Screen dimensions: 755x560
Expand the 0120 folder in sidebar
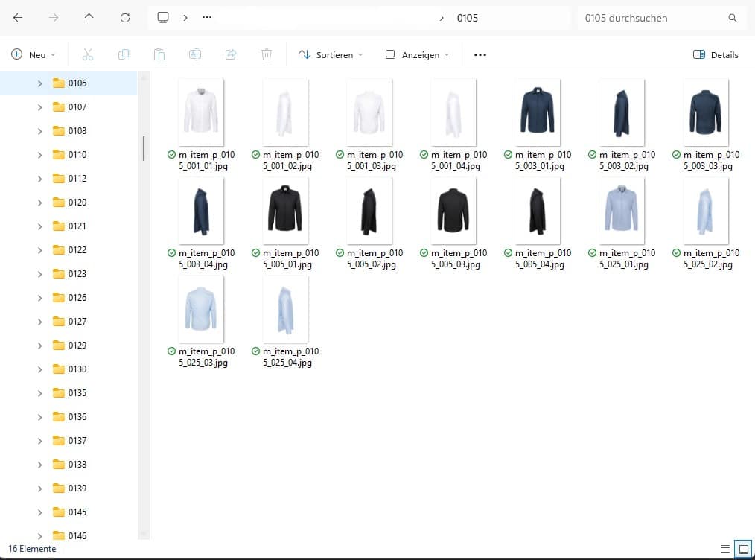coord(39,203)
